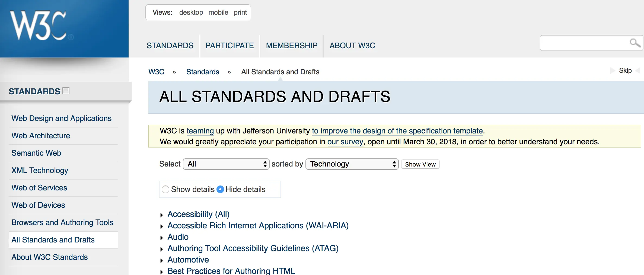This screenshot has height=275, width=644.
Task: Click the Standards sidebar menu icon
Action: (66, 91)
